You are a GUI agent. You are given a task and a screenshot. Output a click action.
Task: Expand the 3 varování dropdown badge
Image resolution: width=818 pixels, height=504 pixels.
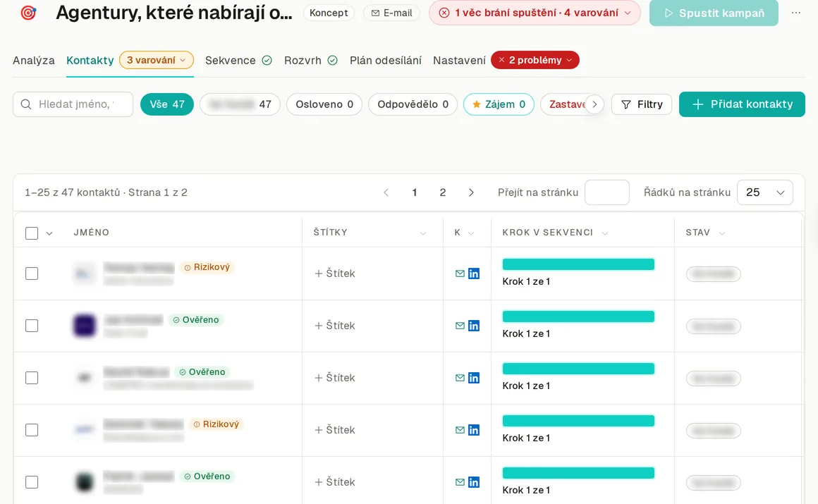pos(157,60)
